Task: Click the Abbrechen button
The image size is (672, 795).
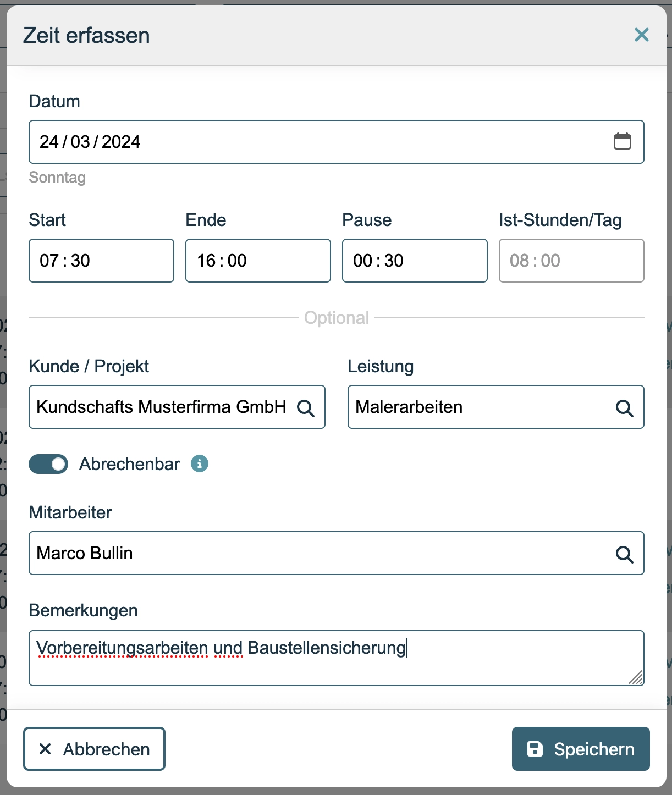Action: tap(94, 749)
